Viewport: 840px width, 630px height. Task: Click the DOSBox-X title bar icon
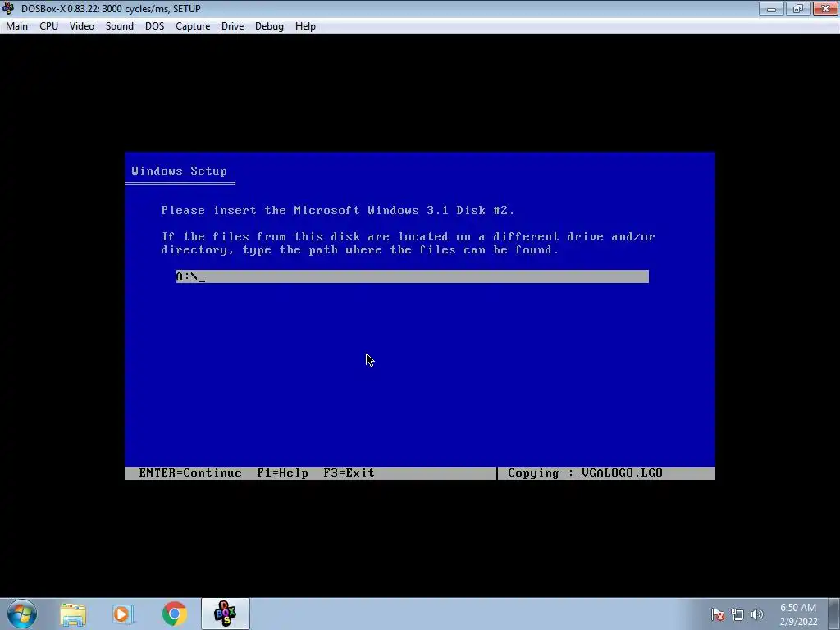(8, 8)
